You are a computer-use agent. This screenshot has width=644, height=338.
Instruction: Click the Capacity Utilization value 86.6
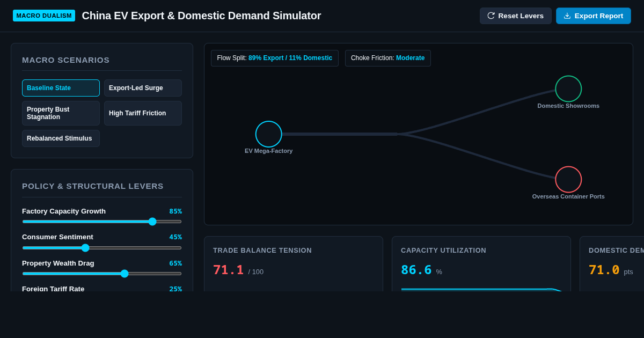pyautogui.click(x=416, y=270)
